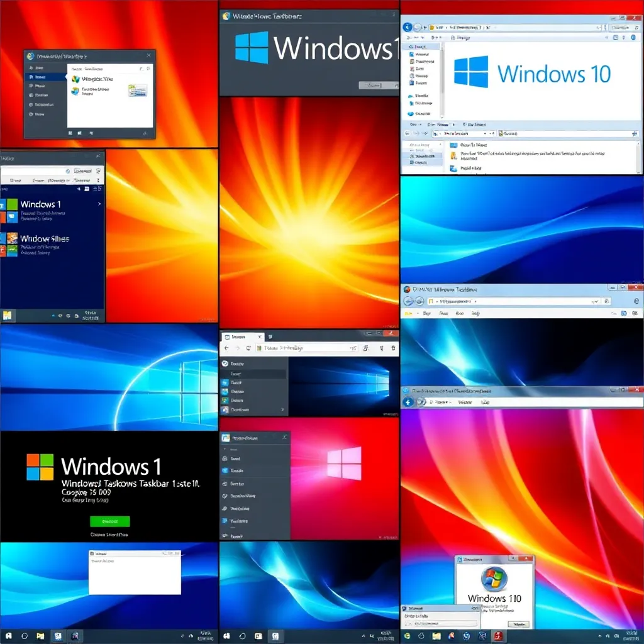Click search field above dark Start menu
Viewport: 644px width, 644px height.
(36, 170)
